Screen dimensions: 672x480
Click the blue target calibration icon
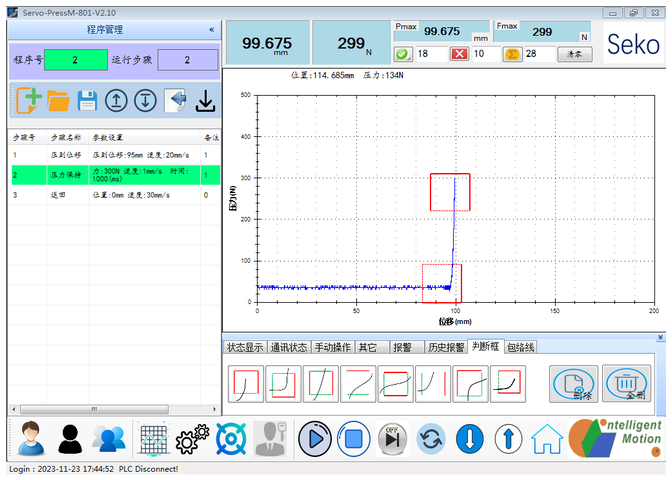coord(231,439)
